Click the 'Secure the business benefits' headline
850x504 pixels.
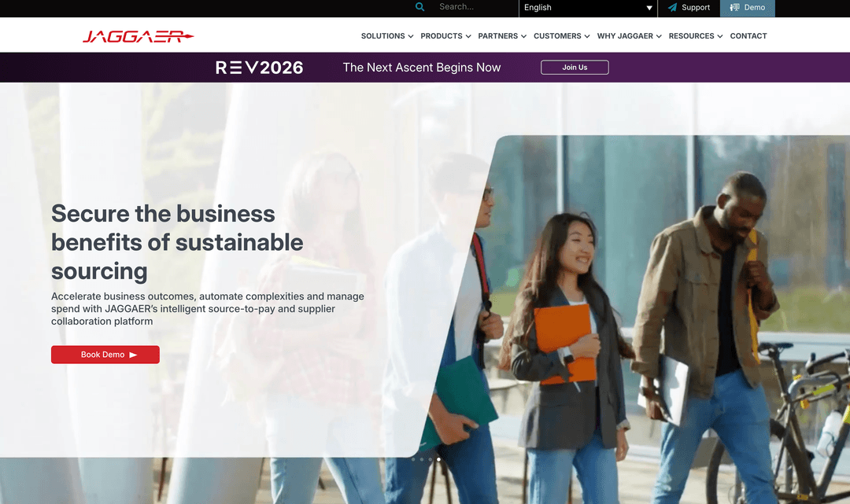click(x=177, y=242)
